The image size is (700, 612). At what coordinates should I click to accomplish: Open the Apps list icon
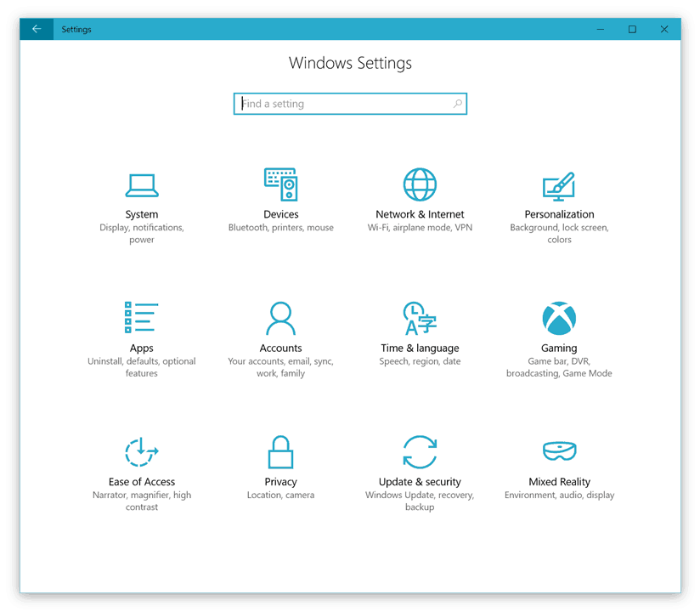tap(142, 318)
